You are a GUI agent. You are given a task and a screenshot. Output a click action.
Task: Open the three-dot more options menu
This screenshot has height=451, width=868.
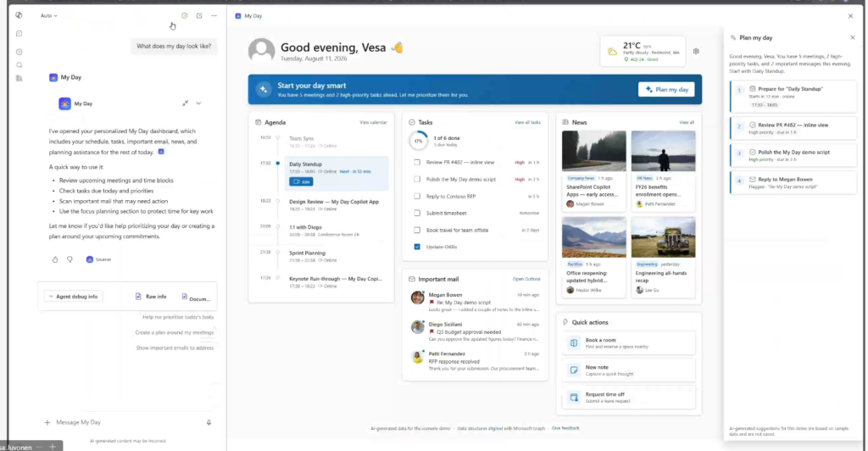coord(214,15)
